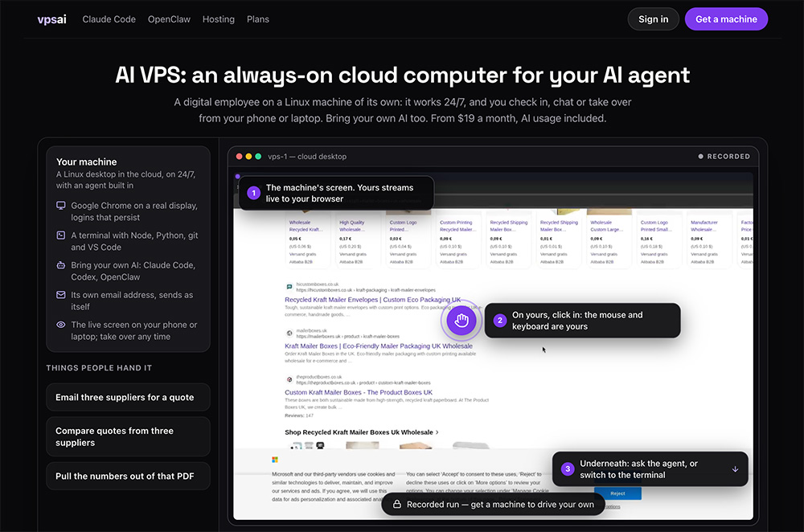
Task: Go to the Hosting page
Action: pos(219,19)
